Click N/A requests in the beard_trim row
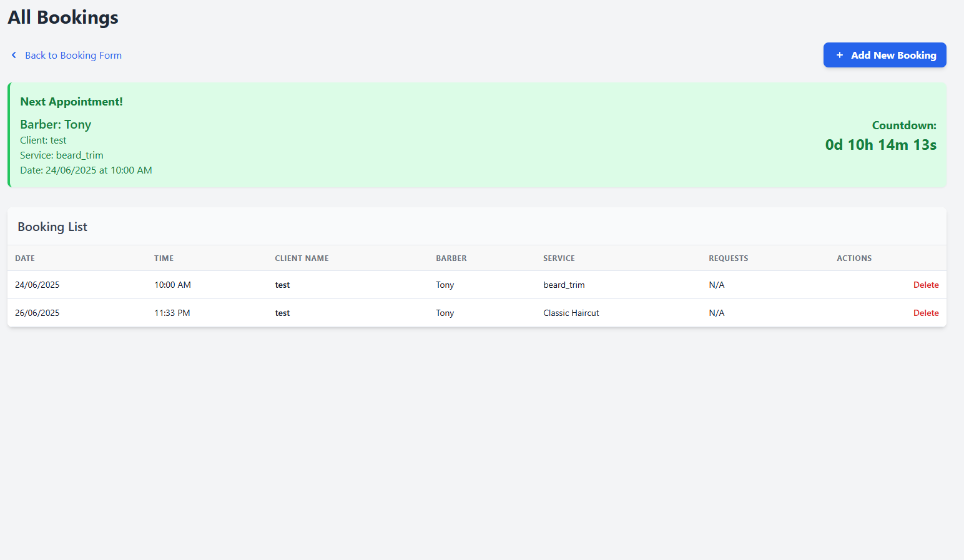 (x=717, y=285)
